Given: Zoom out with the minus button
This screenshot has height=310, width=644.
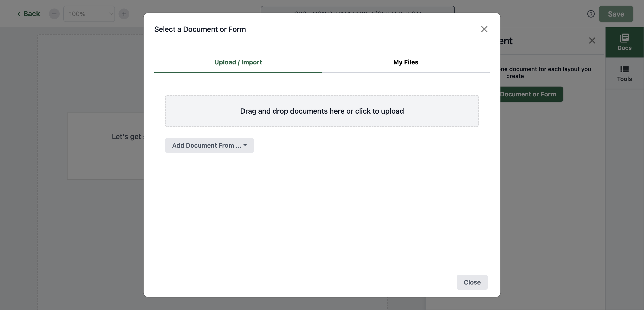Looking at the screenshot, I should (54, 14).
